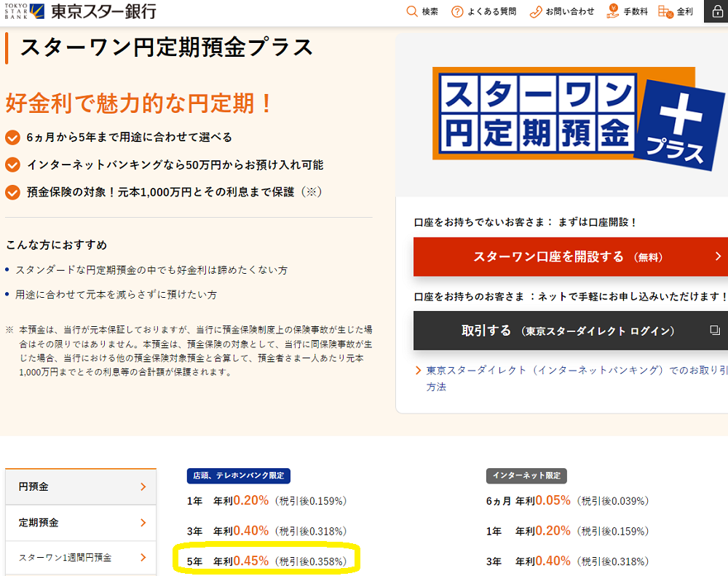Click スタンダードな円定期預金 bullet text
Image resolution: width=728 pixels, height=576 pixels.
point(151,270)
